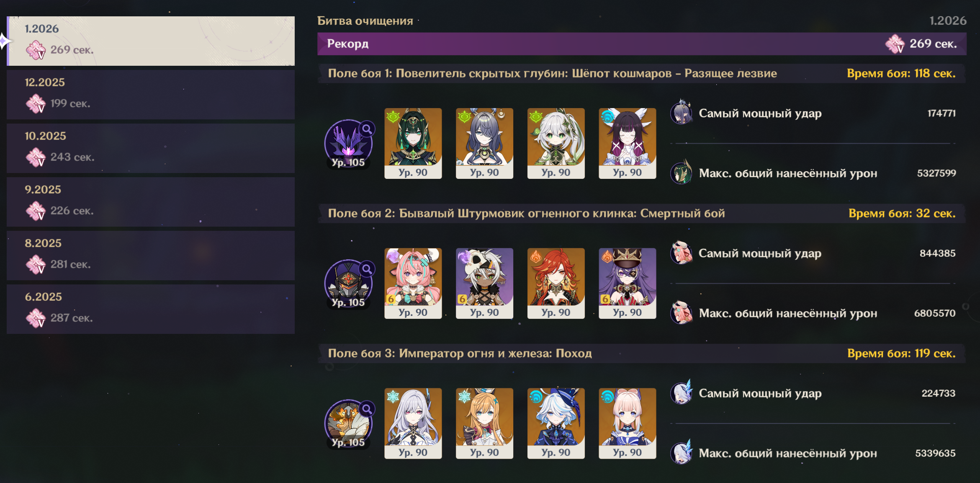980x483 pixels.
Task: Select the 8.2025 record of 281 сек.
Action: point(151,256)
